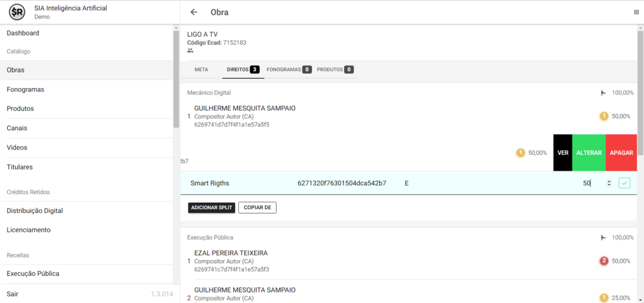Open the apps grid menu icon

636,13
